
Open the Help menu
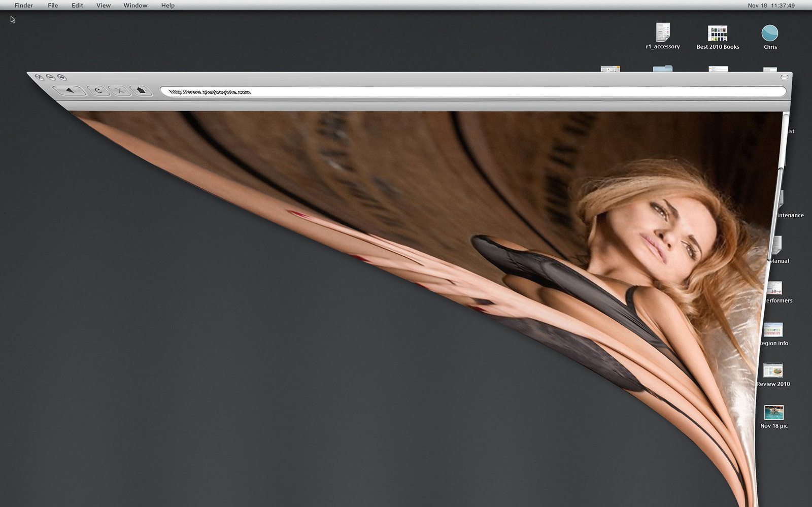click(168, 5)
